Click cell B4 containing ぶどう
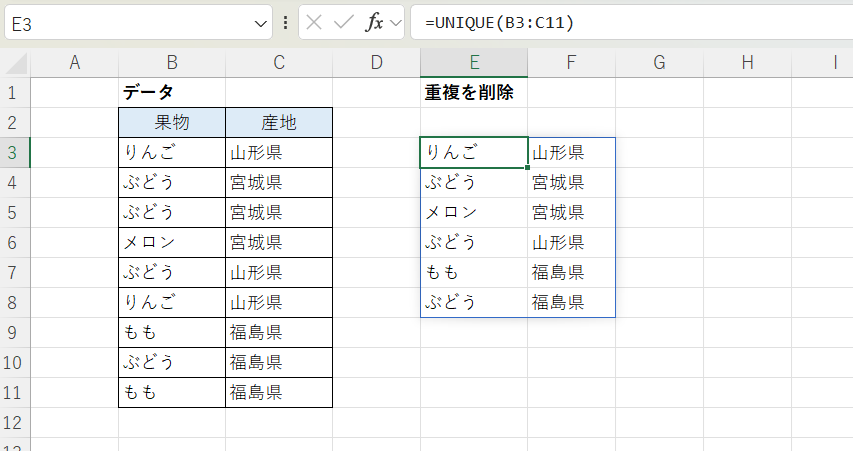Screen dimensions: 853x451 (x=172, y=182)
